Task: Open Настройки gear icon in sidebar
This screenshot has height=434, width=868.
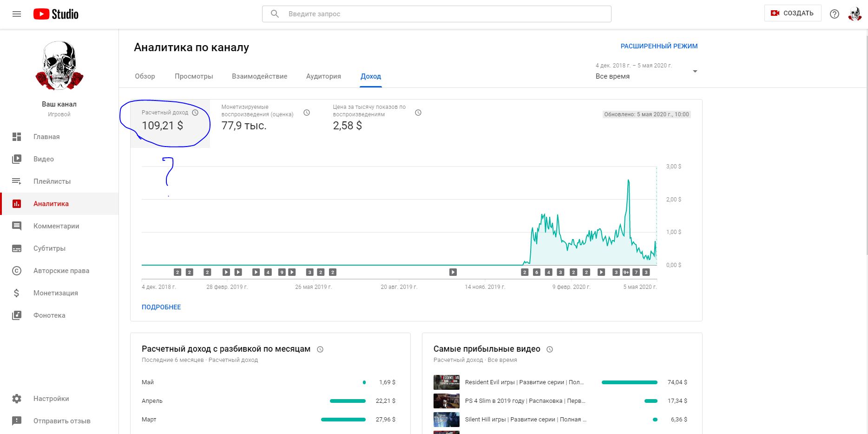Action: [x=17, y=399]
